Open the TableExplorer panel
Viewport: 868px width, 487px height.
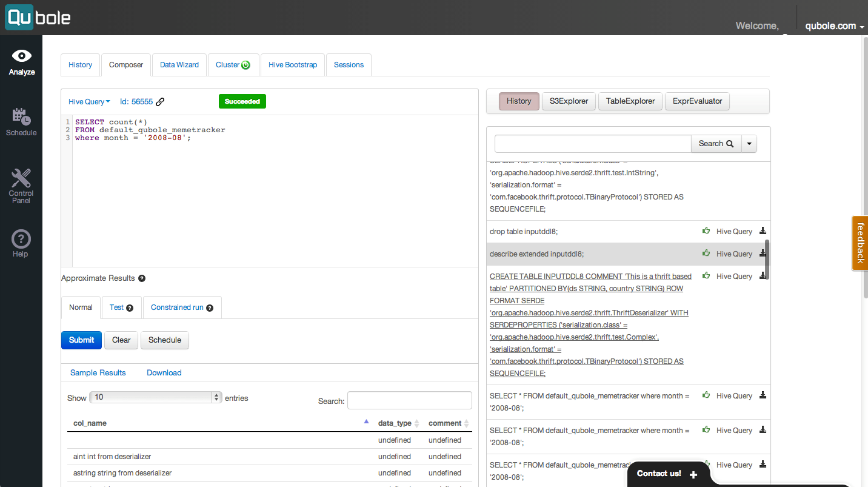click(630, 101)
